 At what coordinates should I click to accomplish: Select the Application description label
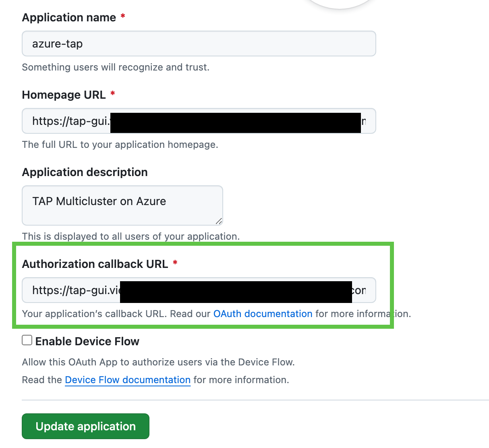pos(85,172)
